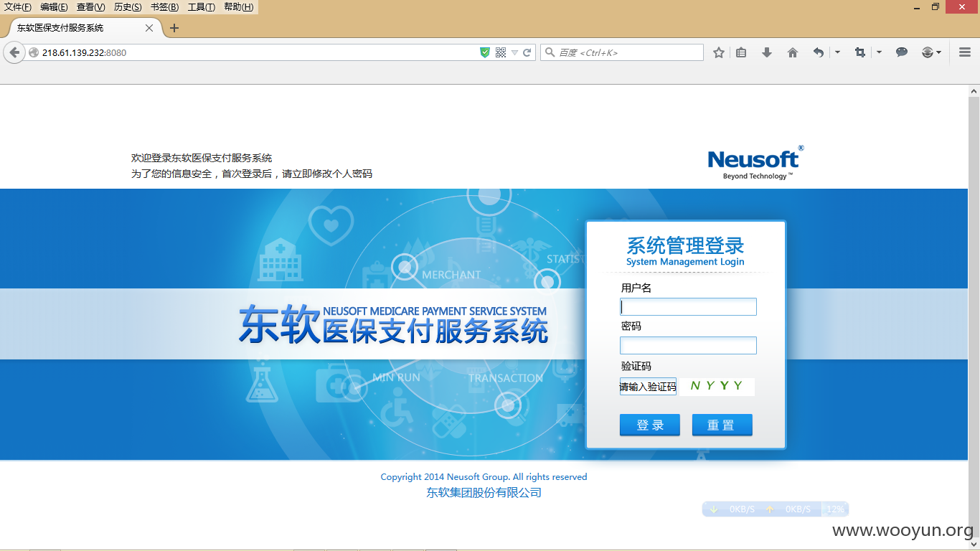This screenshot has height=551, width=980.
Task: Focus the 用户名 input field
Action: tap(688, 307)
